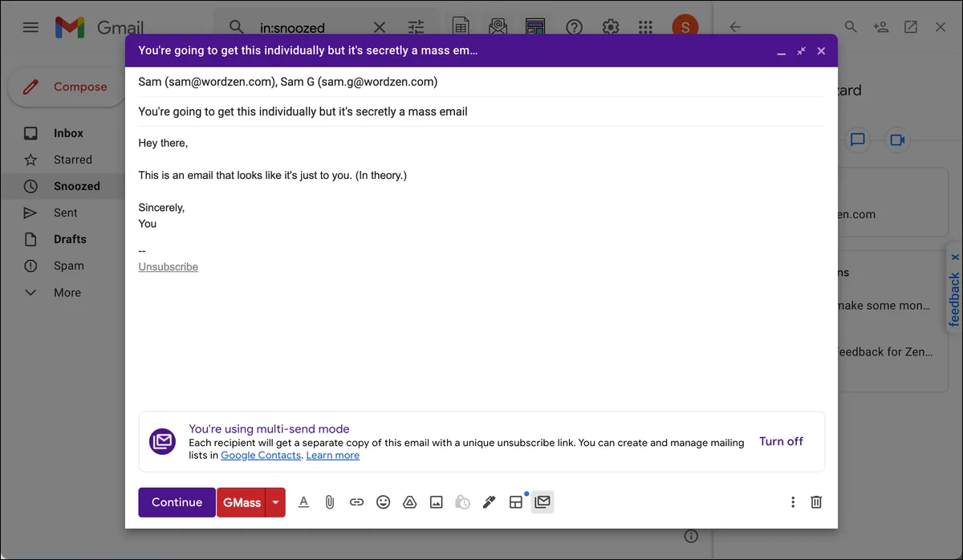Toggle multi-send mode envelope icon

pos(542,502)
